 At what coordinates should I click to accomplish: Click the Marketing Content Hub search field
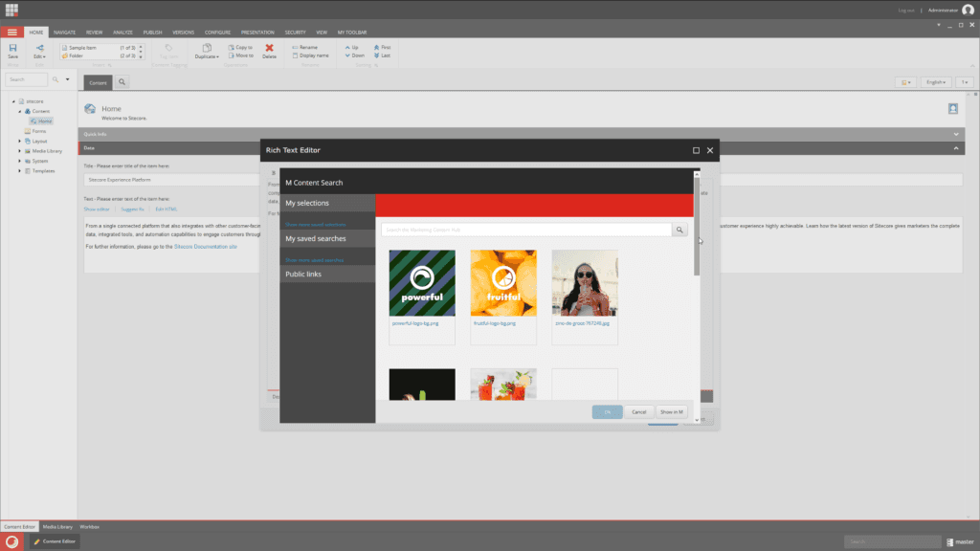[525, 230]
